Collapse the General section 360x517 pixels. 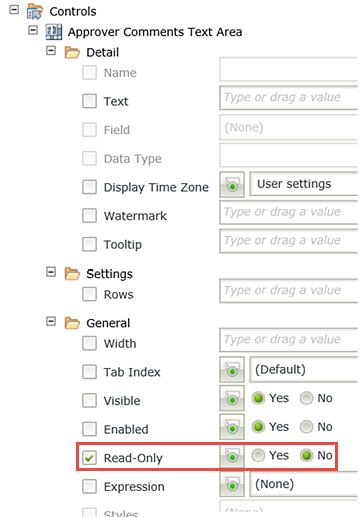coord(51,321)
